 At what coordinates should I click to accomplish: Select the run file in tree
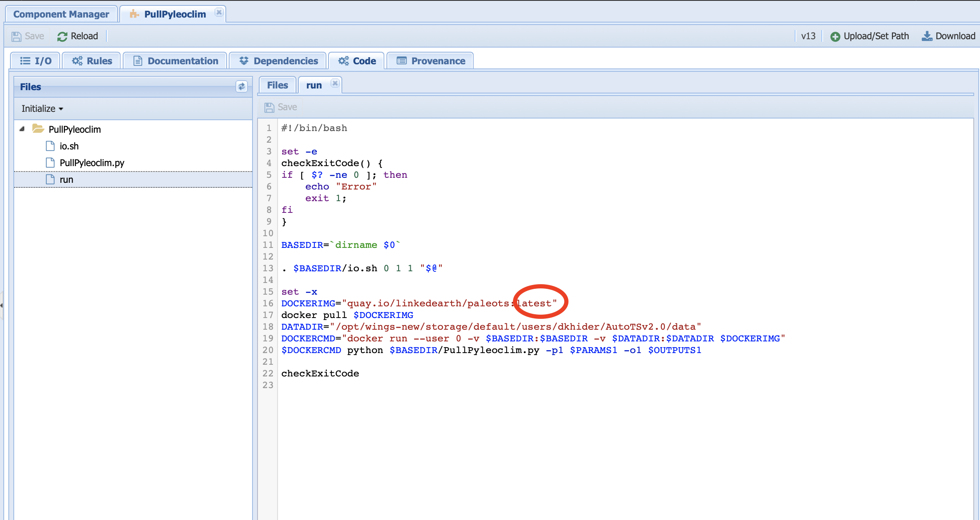coord(133,179)
